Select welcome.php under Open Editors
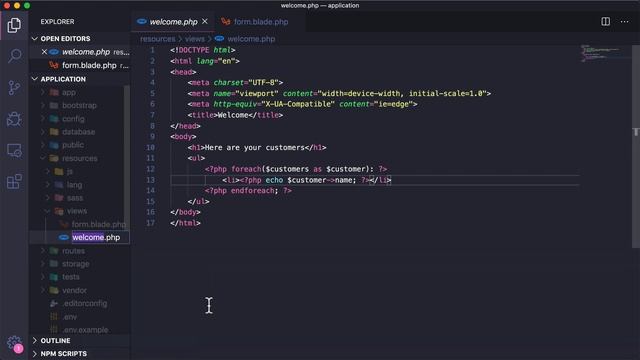The image size is (640, 360). pyautogui.click(x=81, y=52)
